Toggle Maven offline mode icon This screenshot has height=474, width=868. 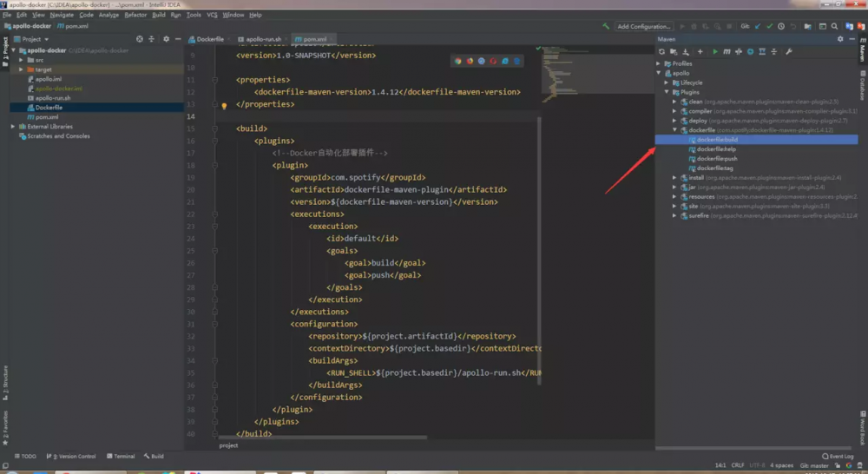[739, 52]
